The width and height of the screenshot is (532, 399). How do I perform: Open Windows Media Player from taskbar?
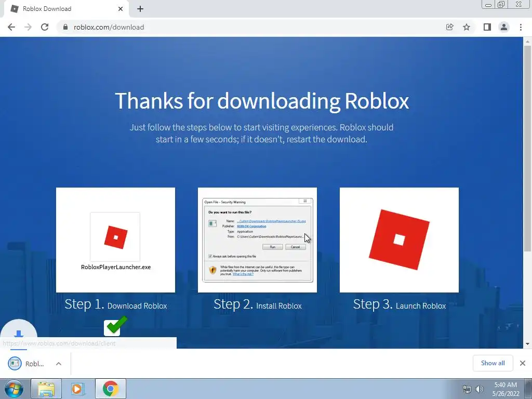click(78, 389)
